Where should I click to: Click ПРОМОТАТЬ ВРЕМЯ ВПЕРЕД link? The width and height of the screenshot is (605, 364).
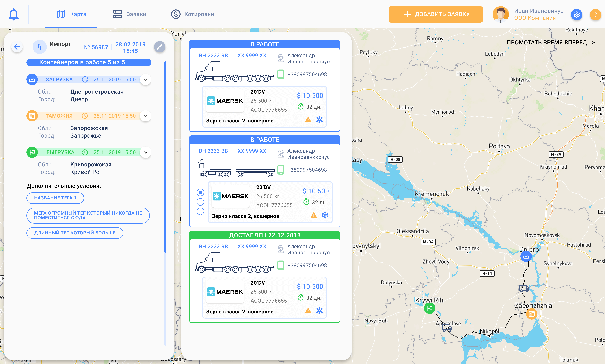tap(551, 42)
